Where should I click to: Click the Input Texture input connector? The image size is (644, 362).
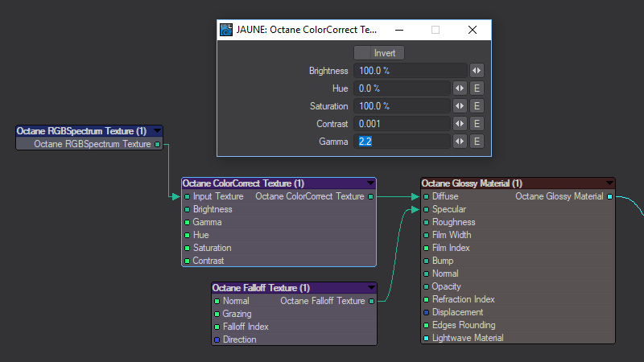[x=188, y=196]
